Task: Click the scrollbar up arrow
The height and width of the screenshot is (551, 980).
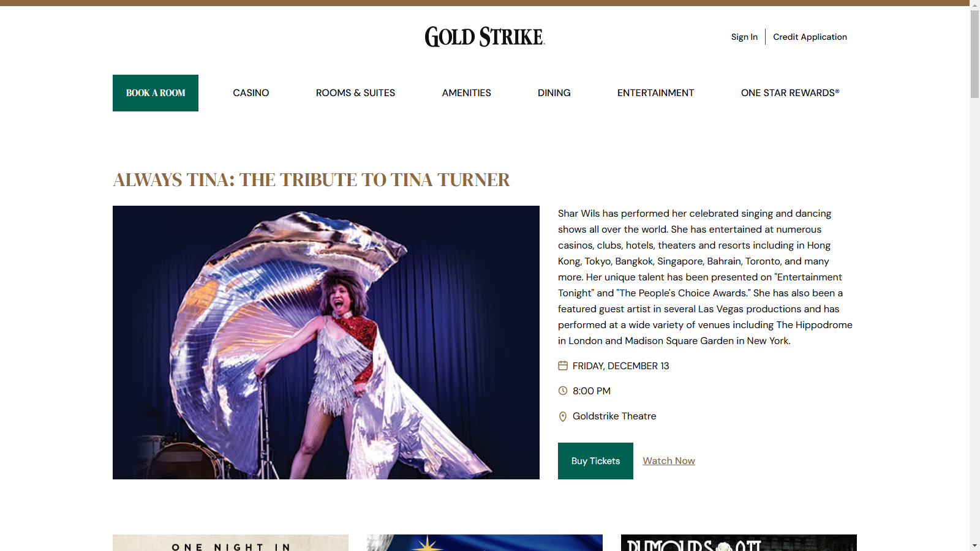Action: (x=974, y=4)
